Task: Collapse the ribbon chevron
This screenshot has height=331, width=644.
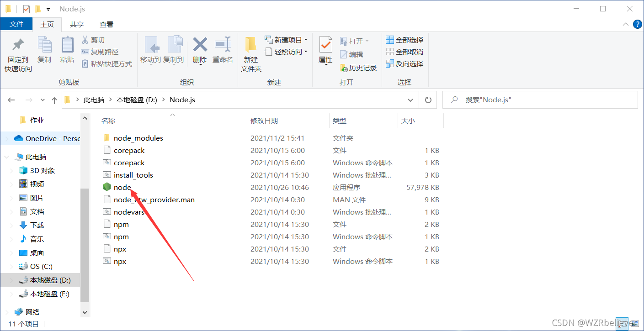Action: coord(626,25)
